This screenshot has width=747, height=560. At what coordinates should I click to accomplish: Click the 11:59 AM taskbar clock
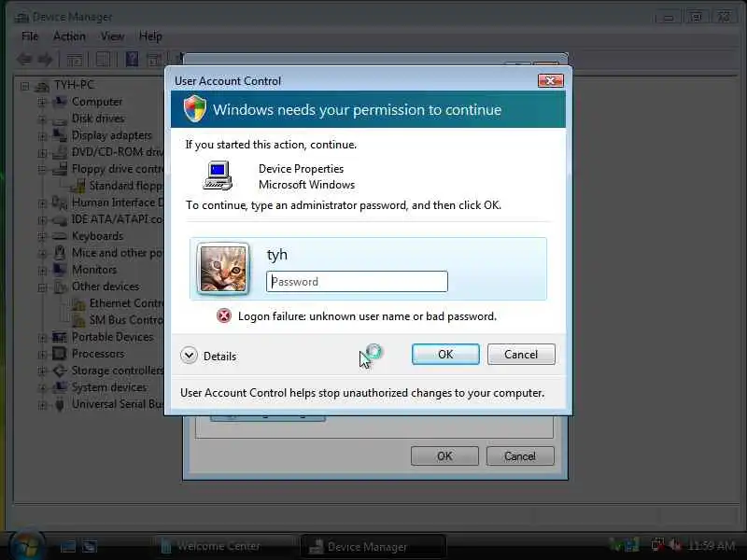[712, 545]
